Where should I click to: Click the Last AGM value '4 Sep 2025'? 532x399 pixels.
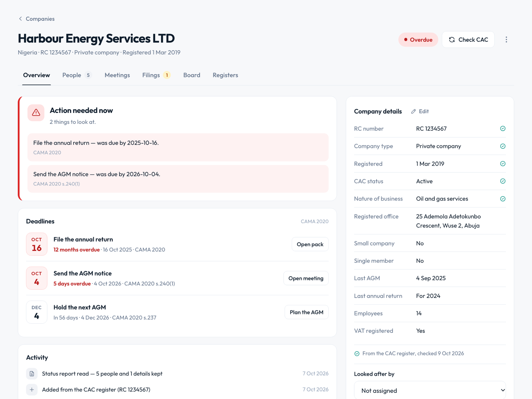[431, 278]
